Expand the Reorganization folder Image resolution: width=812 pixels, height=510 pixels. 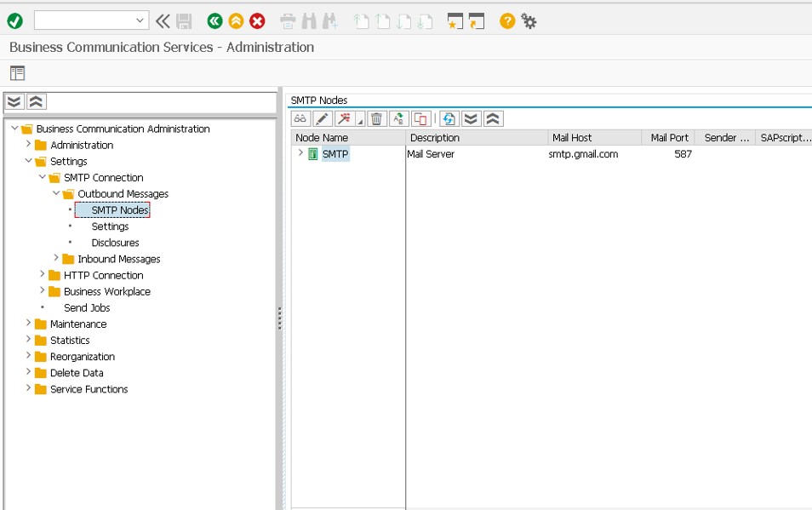(28, 356)
